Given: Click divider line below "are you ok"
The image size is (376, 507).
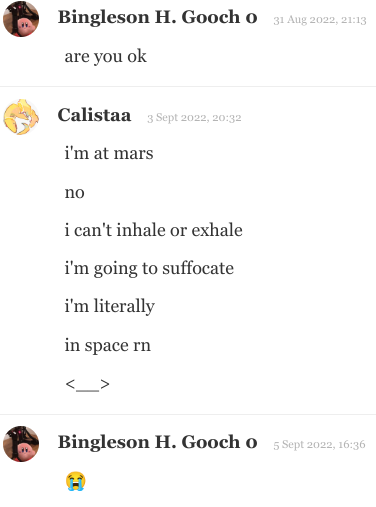Looking at the screenshot, I should [x=188, y=86].
